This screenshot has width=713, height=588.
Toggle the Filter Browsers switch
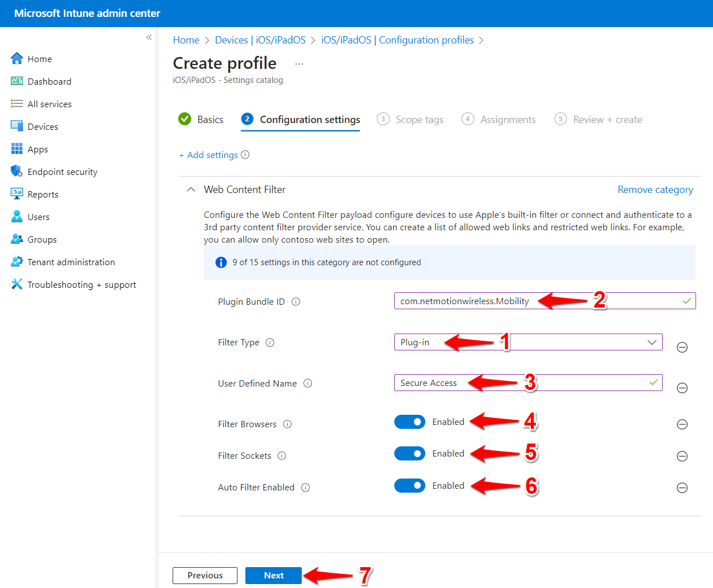[x=410, y=422]
